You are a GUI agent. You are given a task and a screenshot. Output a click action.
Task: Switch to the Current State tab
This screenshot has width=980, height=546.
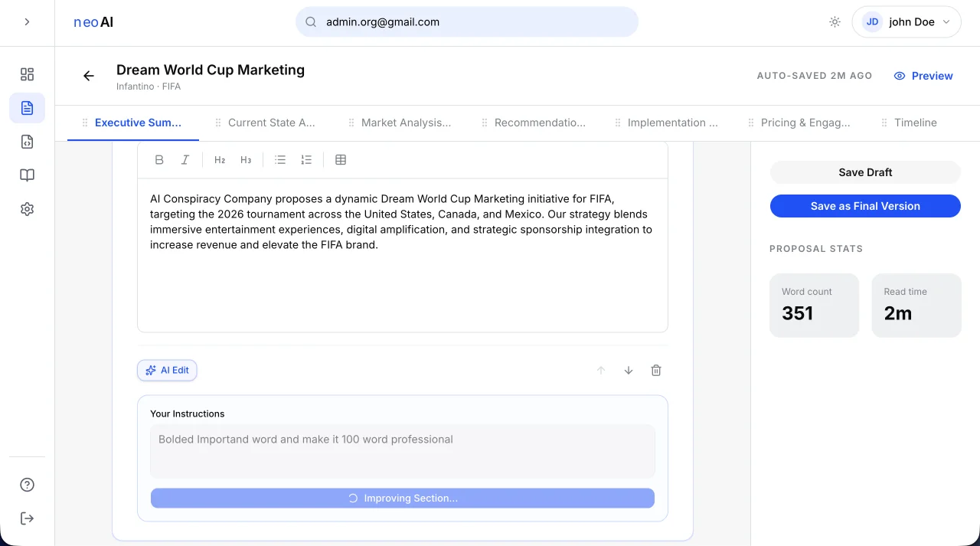point(266,123)
